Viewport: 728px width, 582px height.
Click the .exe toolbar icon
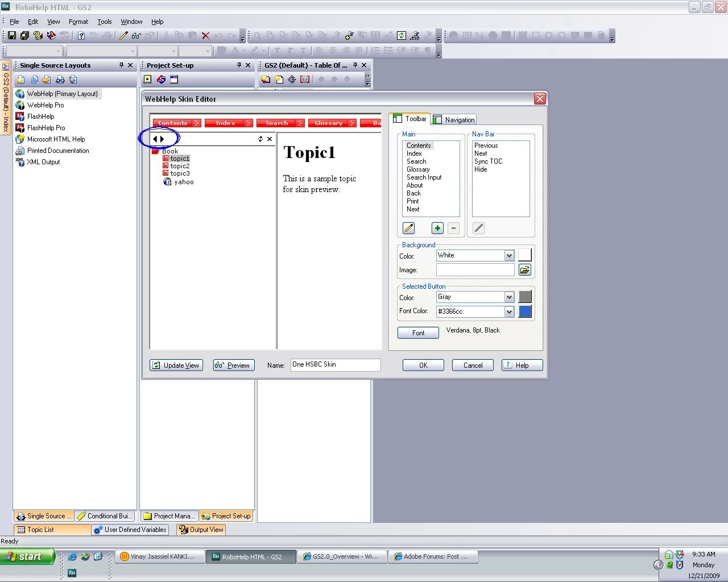(x=415, y=35)
